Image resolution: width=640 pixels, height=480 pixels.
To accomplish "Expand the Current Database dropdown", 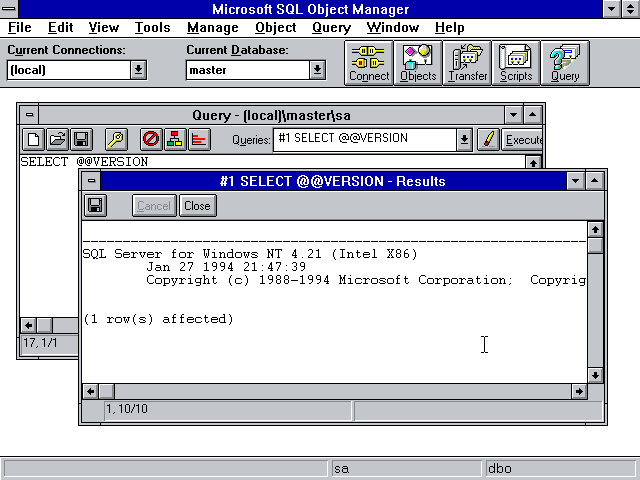I will 317,70.
